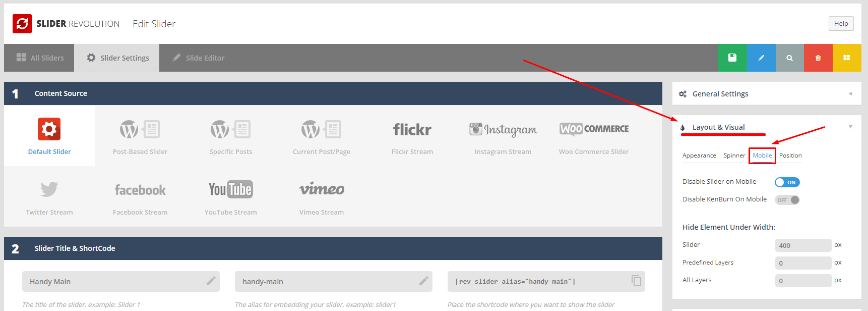Select the YouTube stream logo
Screen dimensions: 868x311
pos(231,189)
